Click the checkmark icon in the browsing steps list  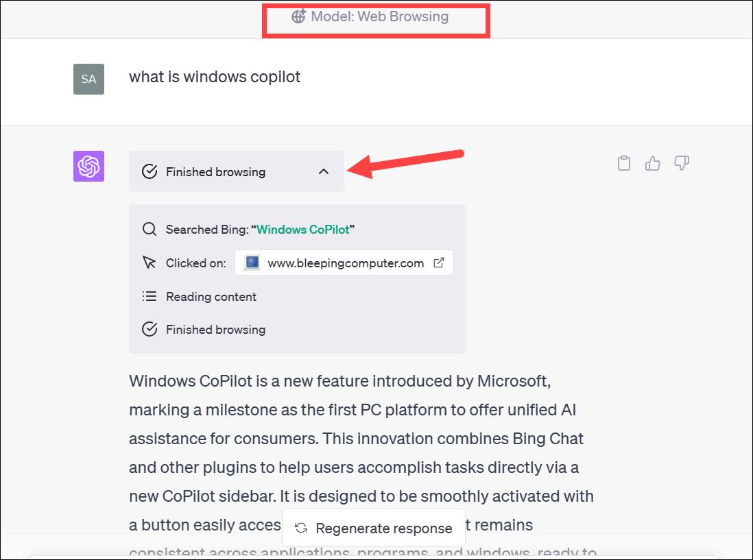pos(150,329)
